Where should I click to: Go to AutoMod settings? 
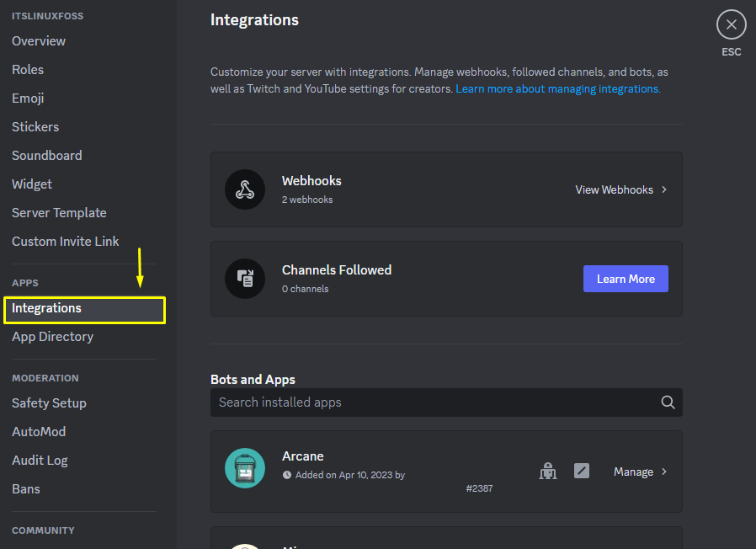[x=39, y=432]
